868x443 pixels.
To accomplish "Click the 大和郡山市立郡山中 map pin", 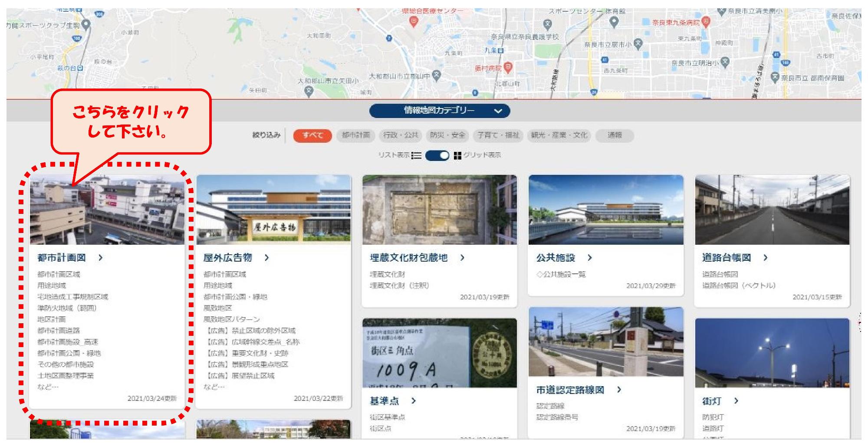I will [x=437, y=76].
